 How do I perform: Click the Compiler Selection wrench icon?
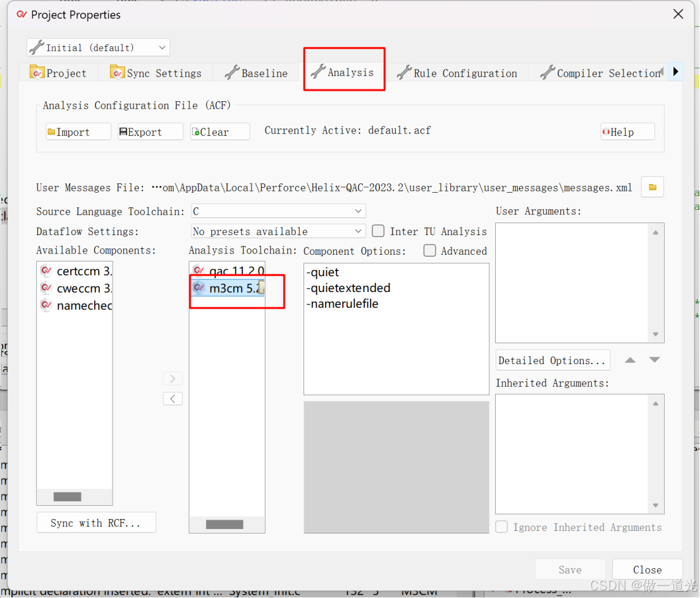(548, 72)
